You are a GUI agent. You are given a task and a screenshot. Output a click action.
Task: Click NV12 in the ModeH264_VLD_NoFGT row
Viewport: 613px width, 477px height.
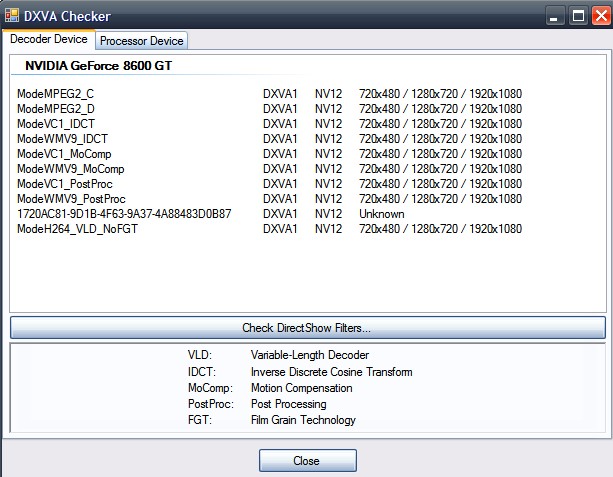point(328,229)
